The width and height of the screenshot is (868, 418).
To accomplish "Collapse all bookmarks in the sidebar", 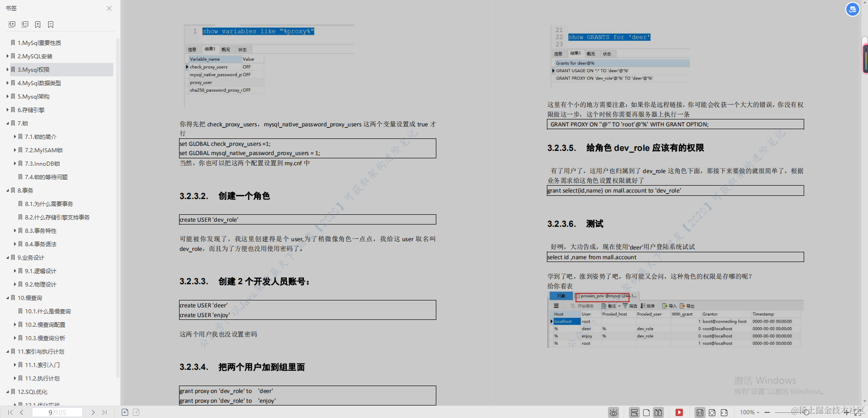I will [25, 25].
